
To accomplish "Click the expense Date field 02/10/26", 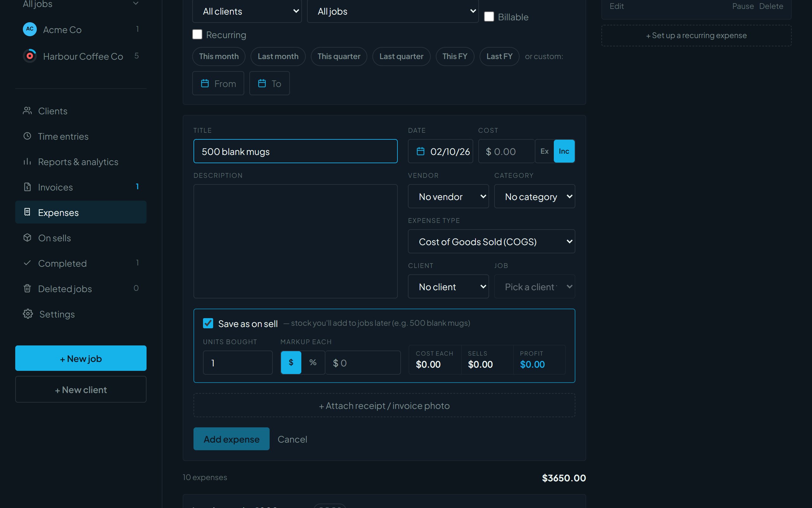I will point(440,151).
